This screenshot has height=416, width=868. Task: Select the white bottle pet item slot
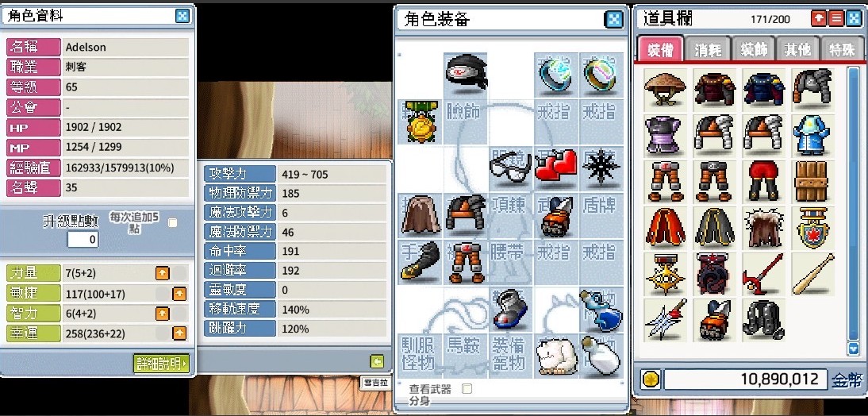pos(601,356)
